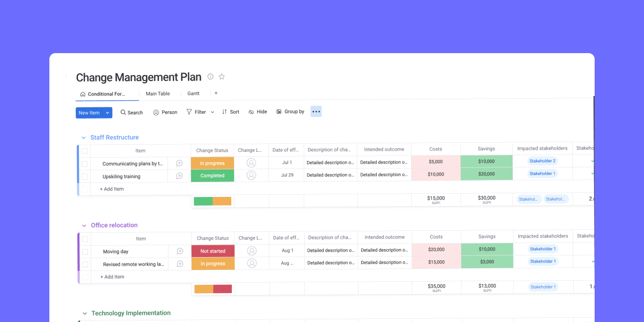
Task: Collapse the Office relocation group
Action: tap(84, 225)
